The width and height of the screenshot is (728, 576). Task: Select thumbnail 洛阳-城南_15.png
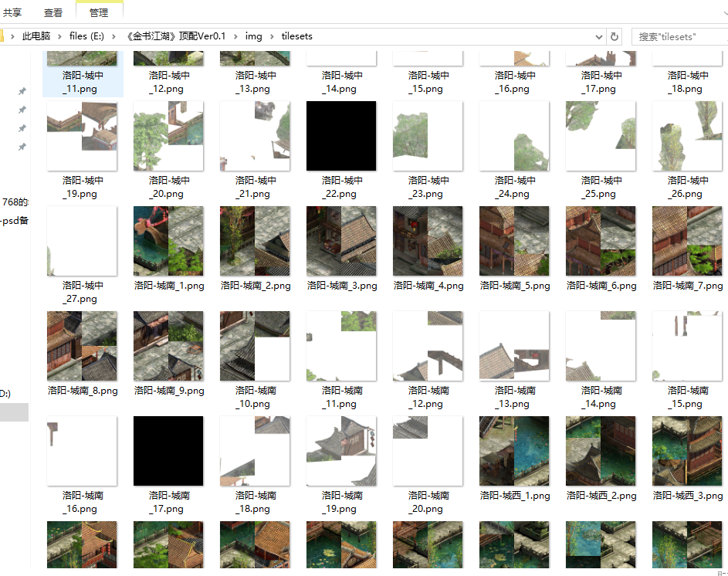(687, 346)
